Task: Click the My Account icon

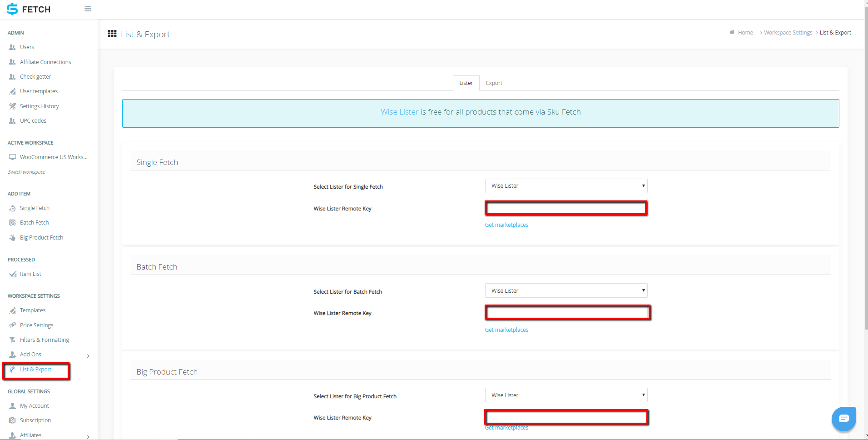Action: [12, 406]
